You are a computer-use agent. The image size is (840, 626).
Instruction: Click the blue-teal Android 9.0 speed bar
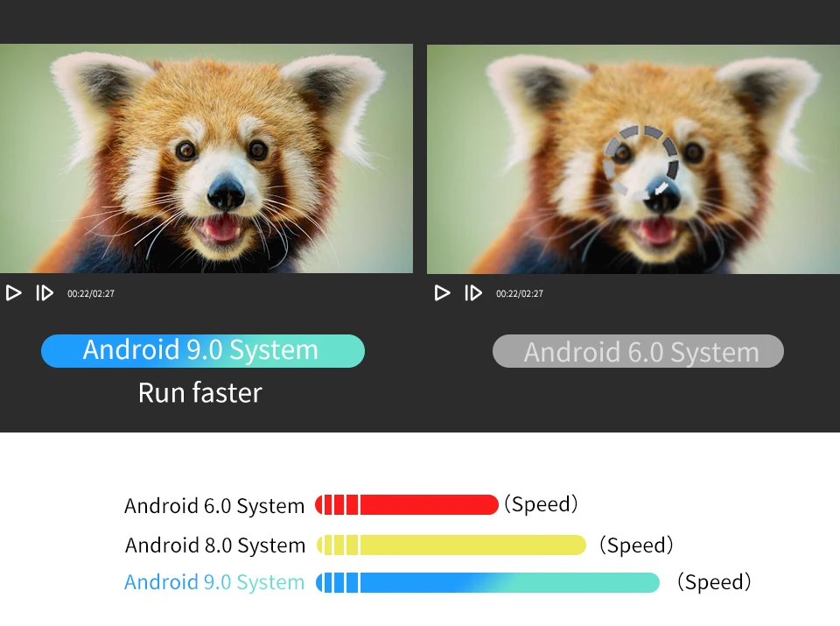coord(487,582)
